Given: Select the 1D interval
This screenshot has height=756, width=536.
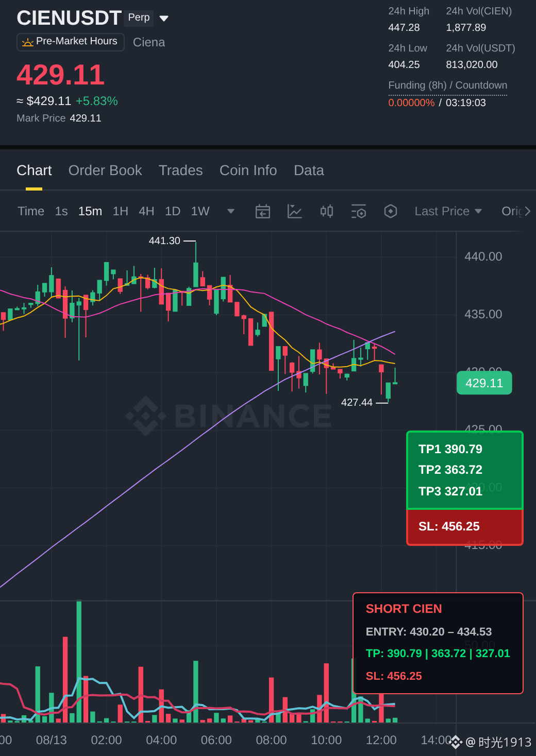Looking at the screenshot, I should (173, 211).
